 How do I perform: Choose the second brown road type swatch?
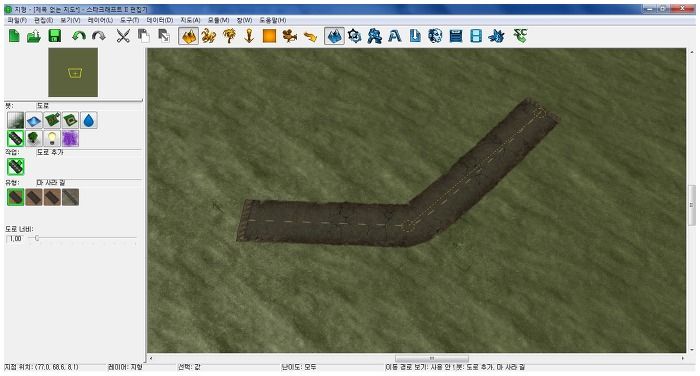click(34, 197)
